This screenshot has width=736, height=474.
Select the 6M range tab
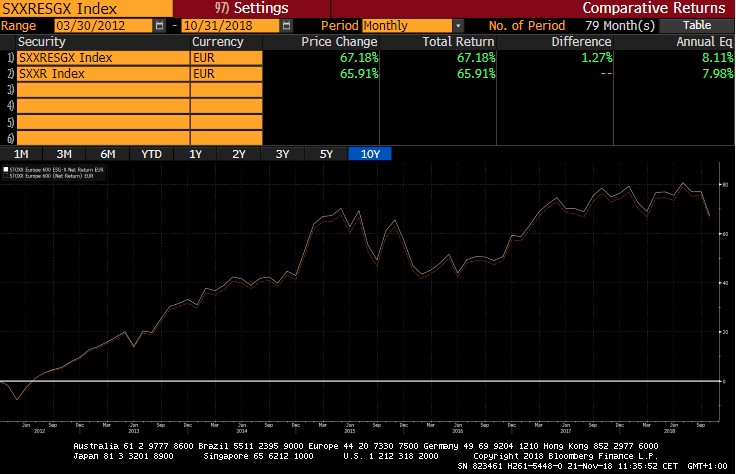tap(108, 154)
